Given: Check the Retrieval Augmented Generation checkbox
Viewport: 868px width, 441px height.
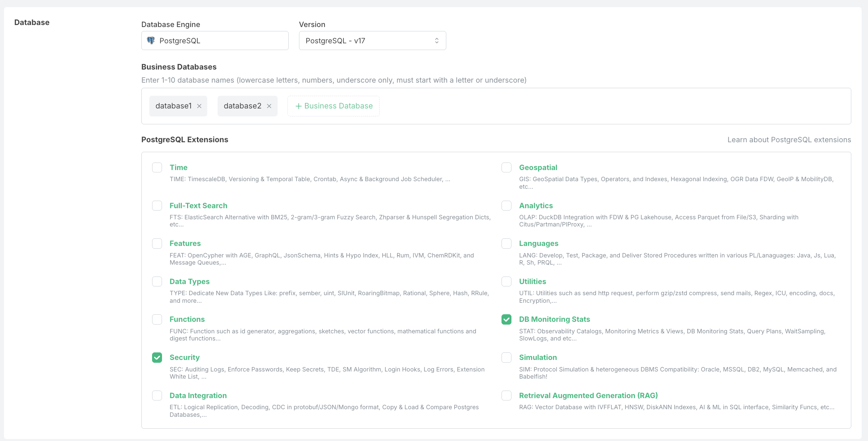Looking at the screenshot, I should pos(506,395).
